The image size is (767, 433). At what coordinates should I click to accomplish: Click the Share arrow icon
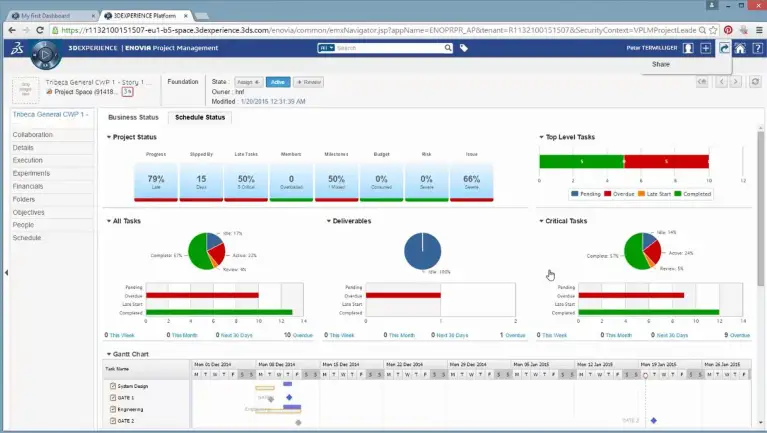[723, 48]
